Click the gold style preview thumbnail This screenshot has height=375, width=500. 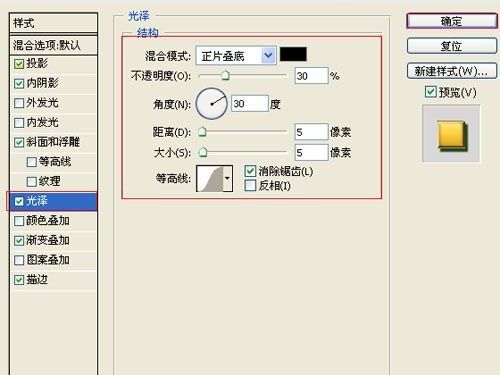tap(452, 134)
